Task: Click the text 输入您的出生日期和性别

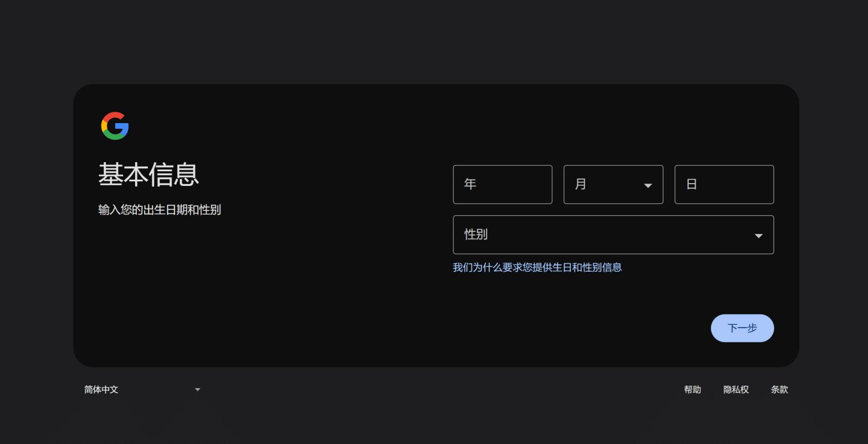Action: click(159, 210)
